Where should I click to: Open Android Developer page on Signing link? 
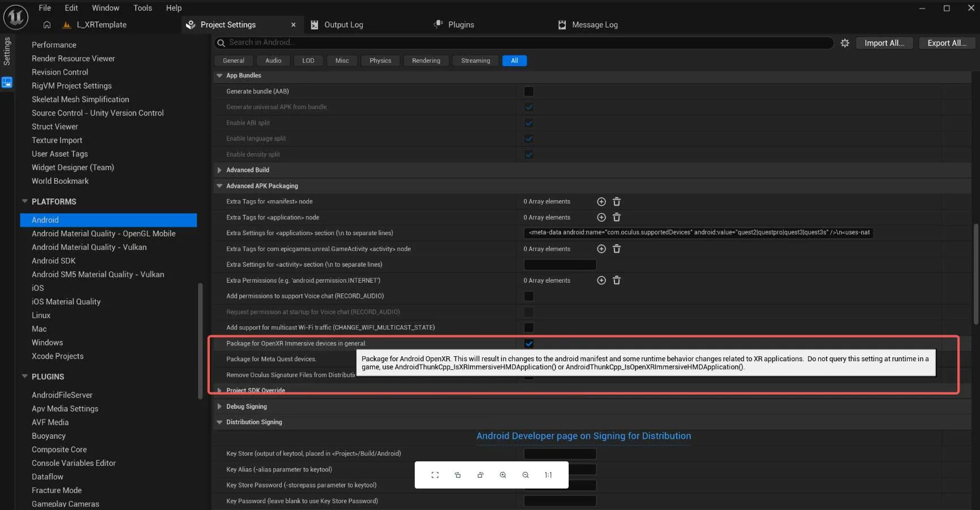click(x=583, y=436)
